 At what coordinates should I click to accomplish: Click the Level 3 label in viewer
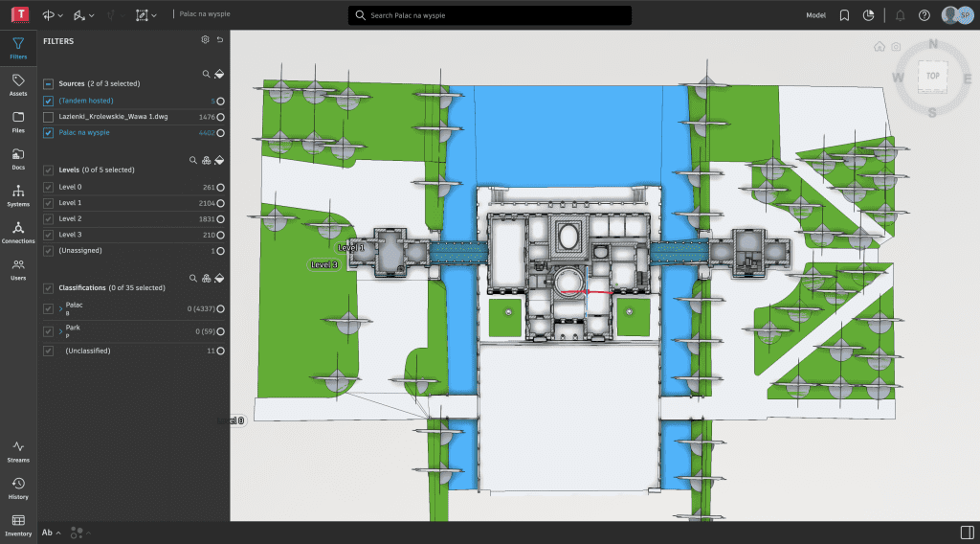pyautogui.click(x=324, y=264)
